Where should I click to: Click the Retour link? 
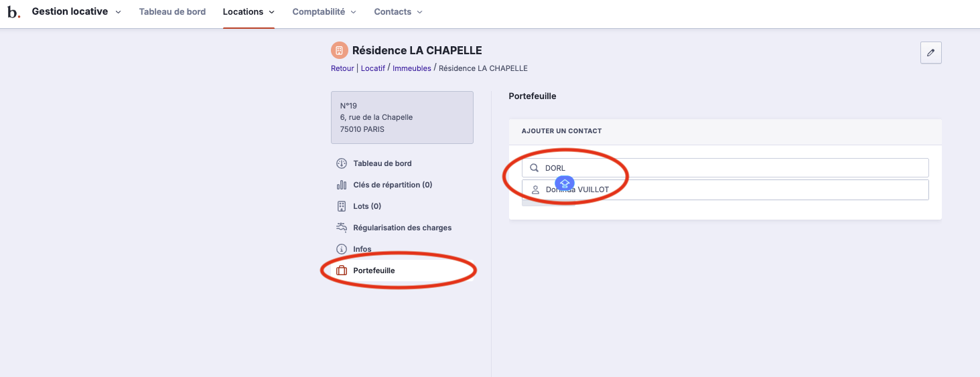pyautogui.click(x=342, y=68)
